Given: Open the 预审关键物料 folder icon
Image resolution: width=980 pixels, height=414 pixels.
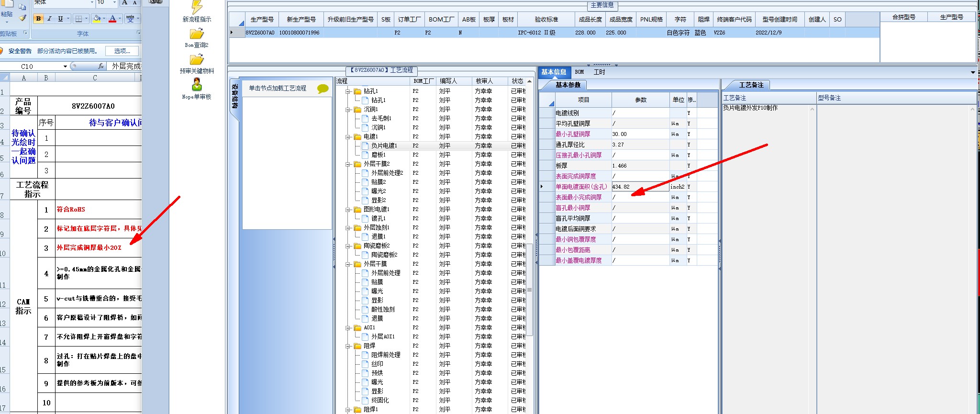Looking at the screenshot, I should (x=197, y=59).
